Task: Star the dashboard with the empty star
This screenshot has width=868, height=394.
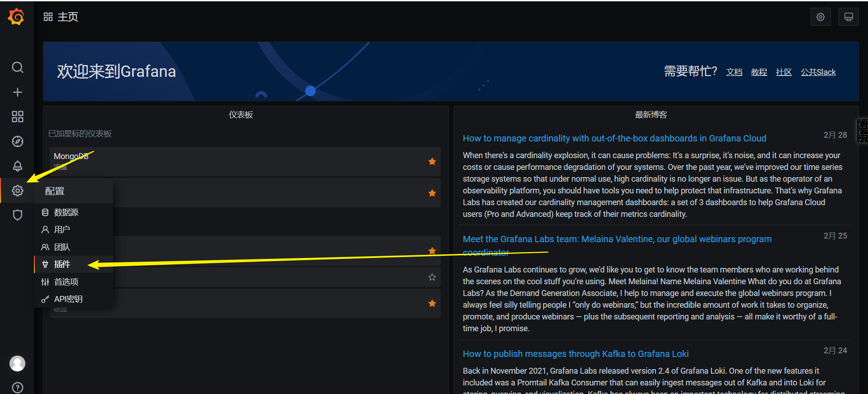Action: coord(432,277)
